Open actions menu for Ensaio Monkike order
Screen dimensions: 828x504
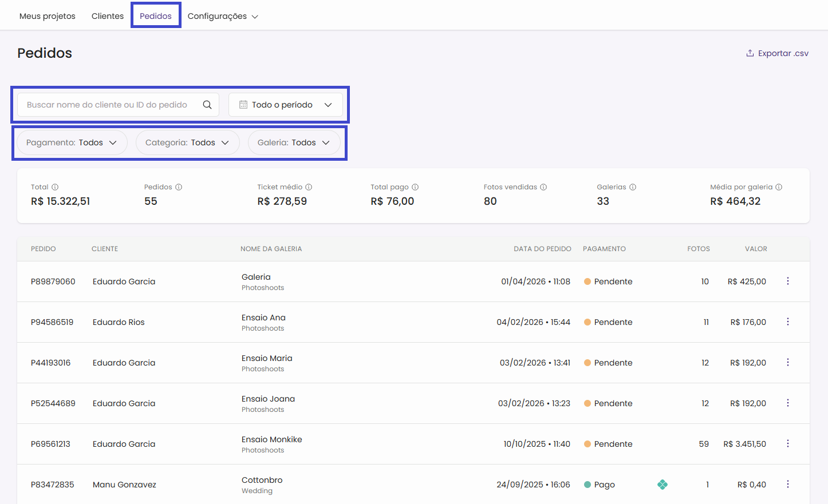788,443
